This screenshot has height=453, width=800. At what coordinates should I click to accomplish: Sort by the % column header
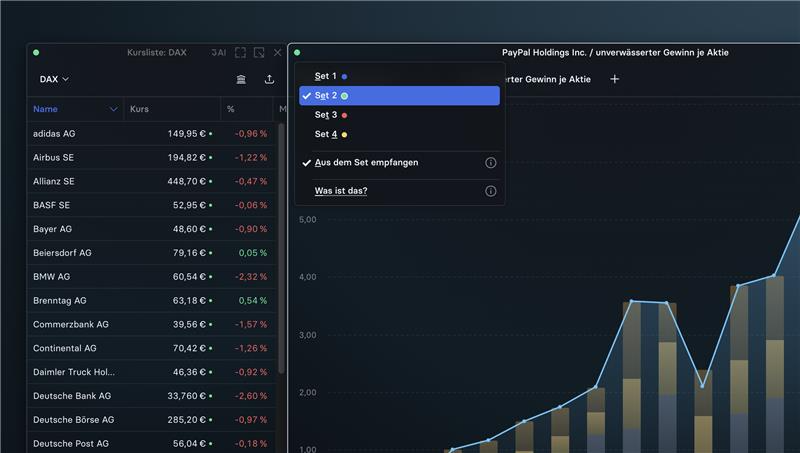click(247, 109)
